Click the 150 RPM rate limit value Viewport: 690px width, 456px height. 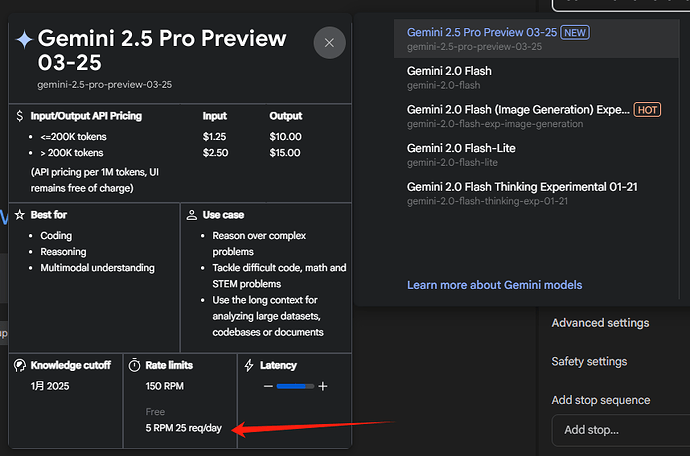pos(165,386)
